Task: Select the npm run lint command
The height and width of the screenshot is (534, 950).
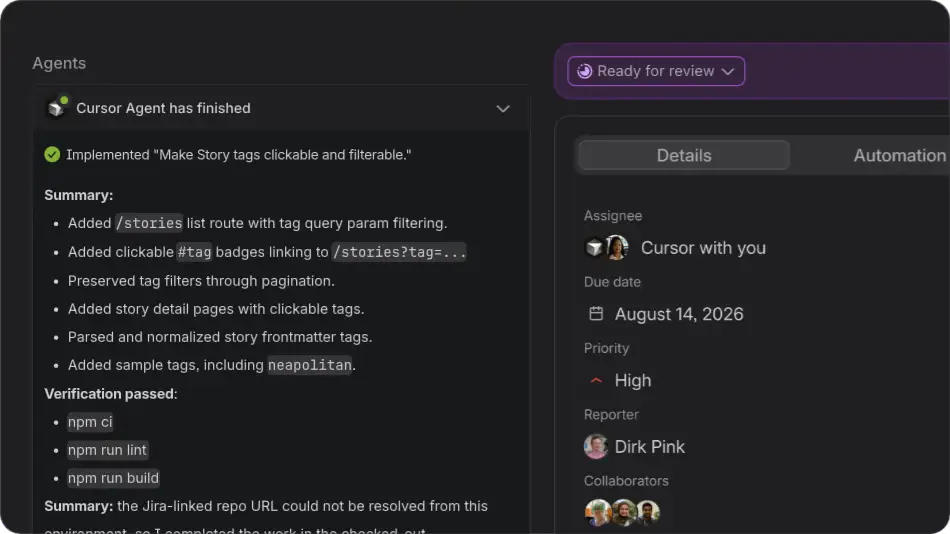Action: (x=107, y=450)
